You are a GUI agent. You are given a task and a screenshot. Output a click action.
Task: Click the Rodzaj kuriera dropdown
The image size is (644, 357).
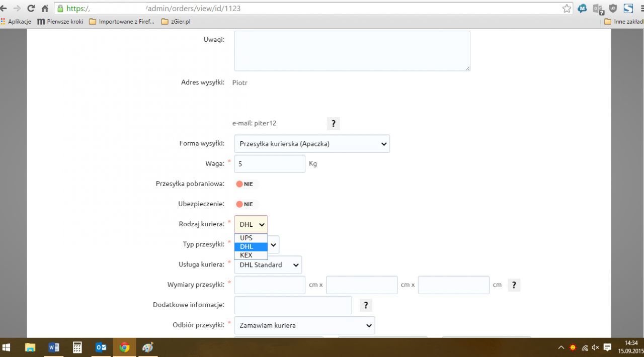251,224
